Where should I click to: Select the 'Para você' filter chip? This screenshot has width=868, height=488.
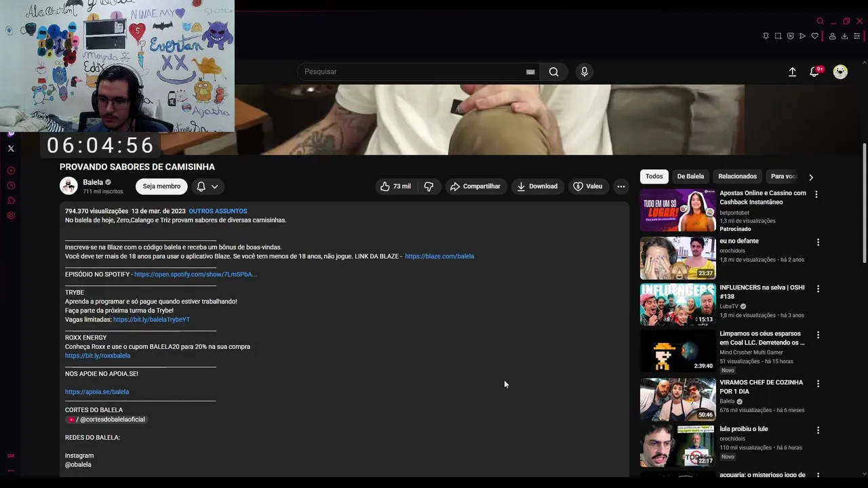[x=784, y=176]
